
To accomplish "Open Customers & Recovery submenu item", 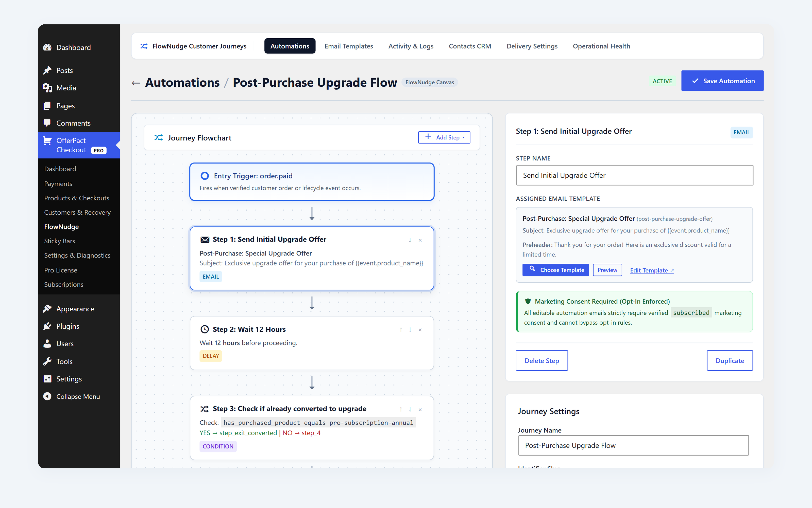I will 79,212.
